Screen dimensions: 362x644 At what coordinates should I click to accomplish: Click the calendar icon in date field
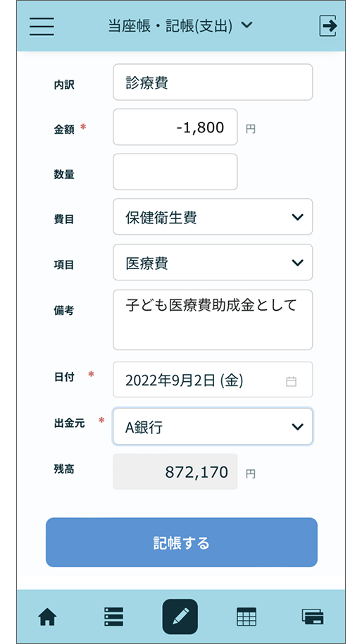point(291,382)
